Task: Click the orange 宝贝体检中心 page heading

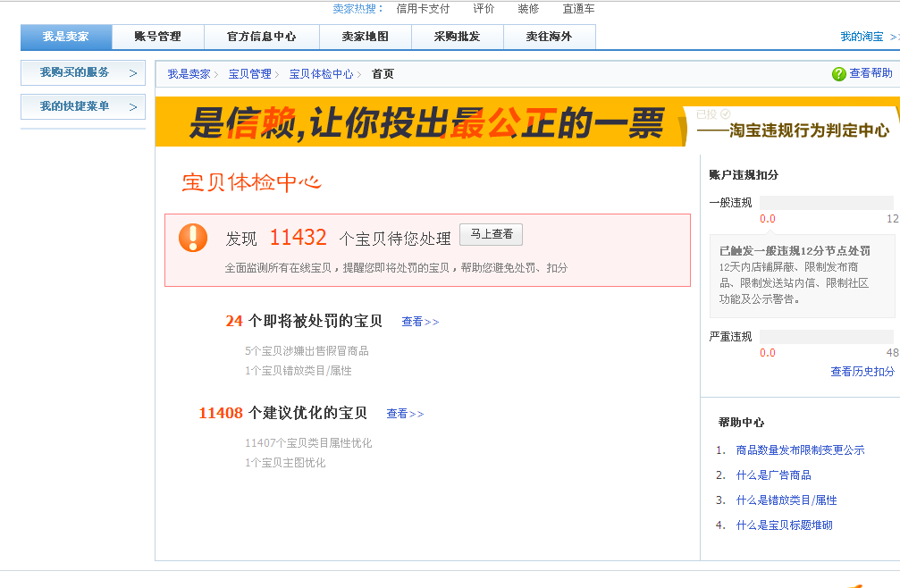Action: (x=251, y=182)
